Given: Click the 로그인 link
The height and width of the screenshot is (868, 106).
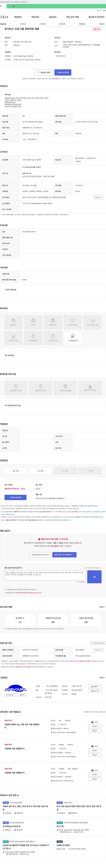Looking at the screenshot, I should tap(99, 10).
